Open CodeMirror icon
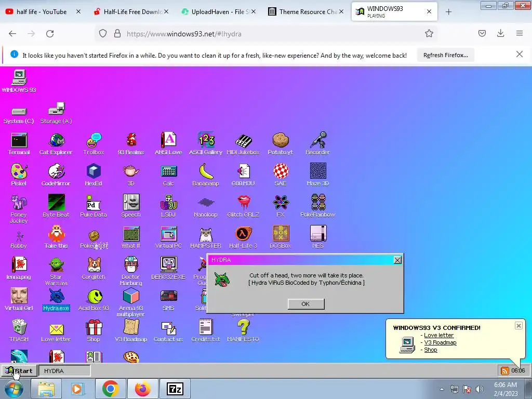 click(x=56, y=175)
